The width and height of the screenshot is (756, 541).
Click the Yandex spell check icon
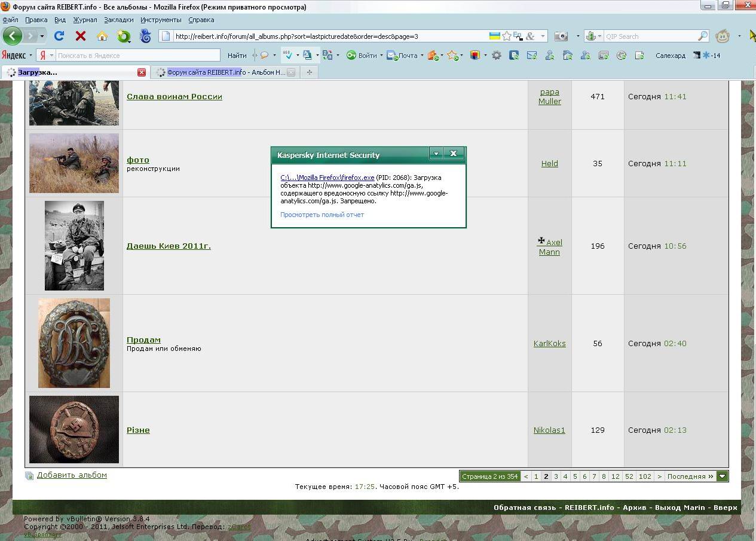point(287,56)
